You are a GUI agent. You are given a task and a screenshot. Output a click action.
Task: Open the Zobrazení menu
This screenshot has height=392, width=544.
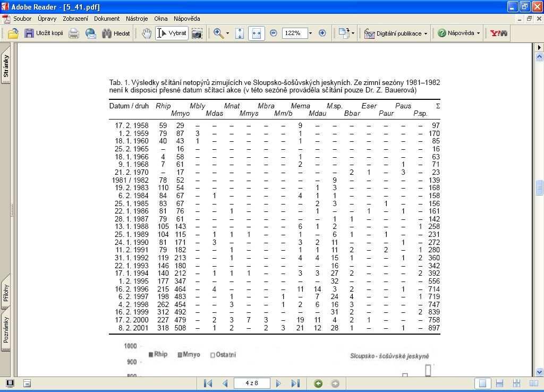click(x=75, y=19)
